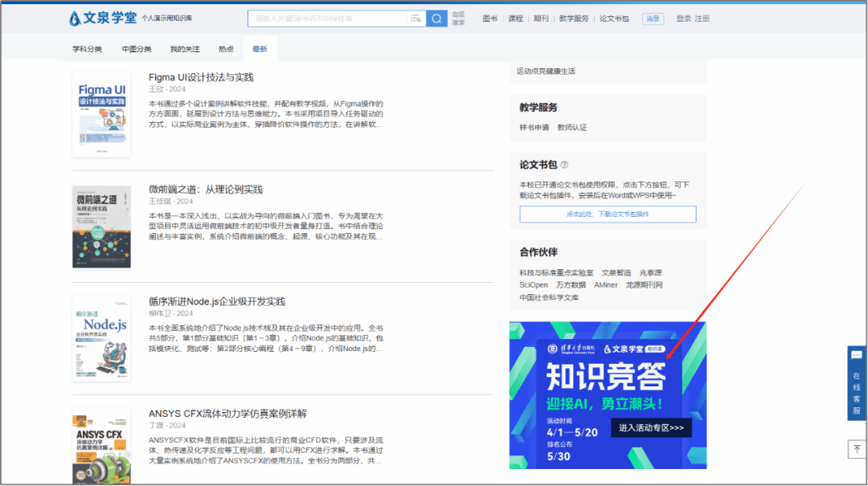The image size is (868, 486).
Task: Focus the keyword search input field
Action: 330,18
